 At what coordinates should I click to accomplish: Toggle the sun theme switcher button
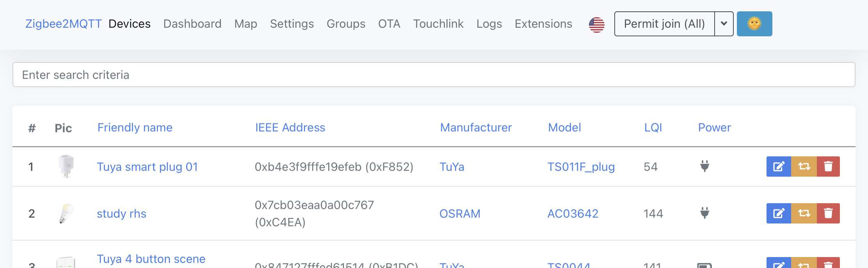click(x=754, y=24)
